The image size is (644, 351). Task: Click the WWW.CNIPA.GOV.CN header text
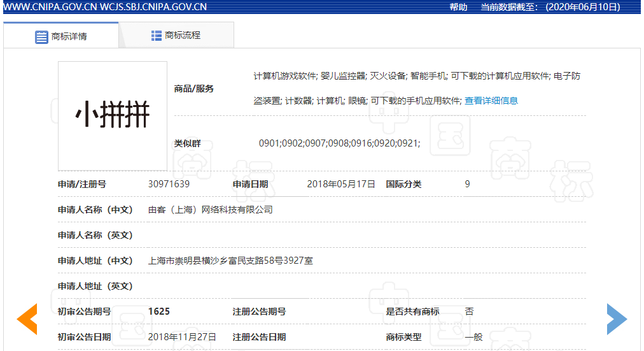click(x=50, y=7)
